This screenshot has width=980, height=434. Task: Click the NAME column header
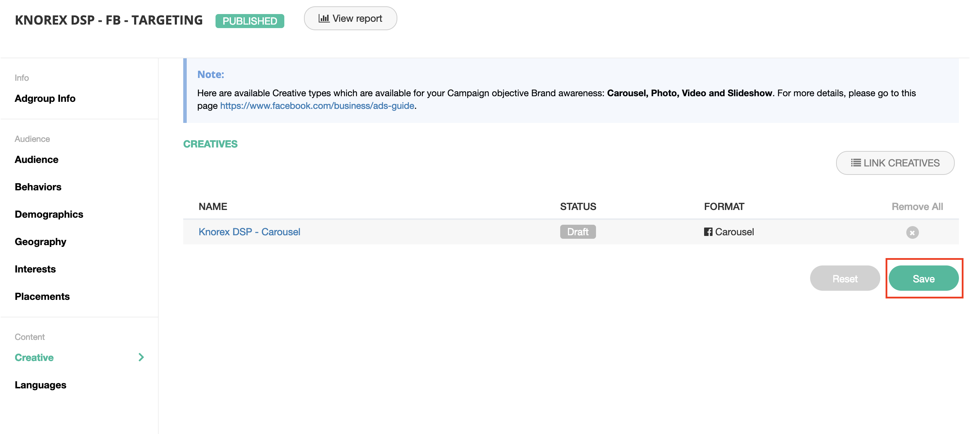click(x=213, y=206)
